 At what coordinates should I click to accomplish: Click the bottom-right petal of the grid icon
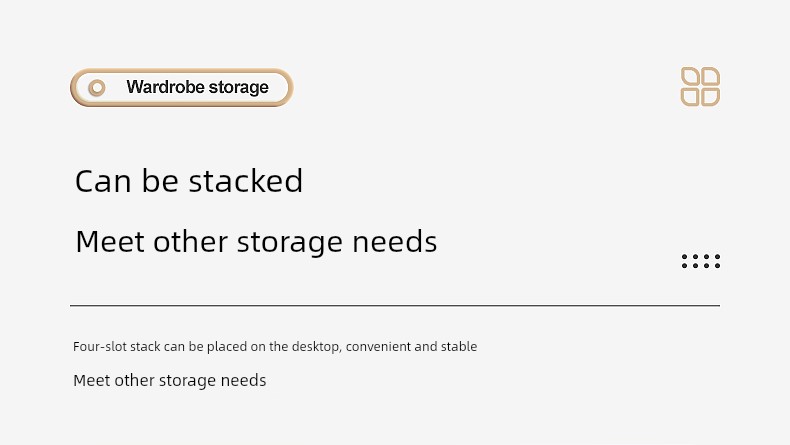click(710, 97)
